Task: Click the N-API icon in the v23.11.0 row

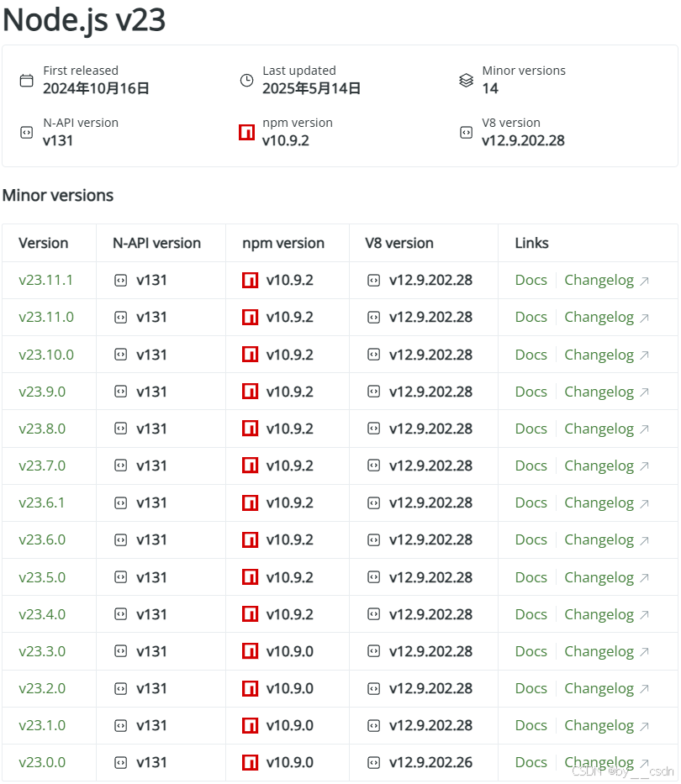Action: tap(120, 318)
